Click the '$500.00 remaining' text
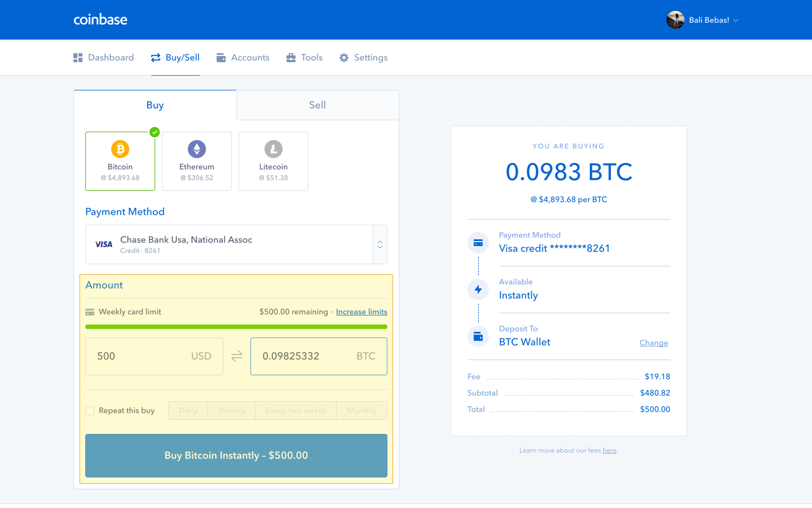 (x=294, y=312)
